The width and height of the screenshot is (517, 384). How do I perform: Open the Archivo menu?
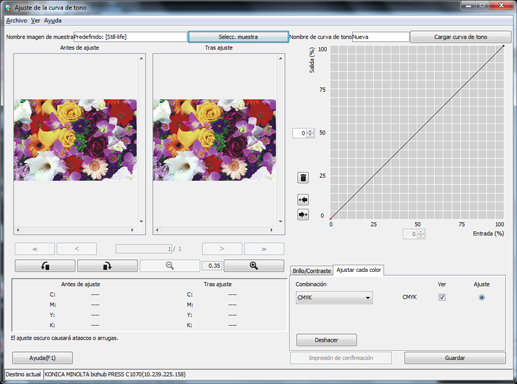pyautogui.click(x=16, y=21)
